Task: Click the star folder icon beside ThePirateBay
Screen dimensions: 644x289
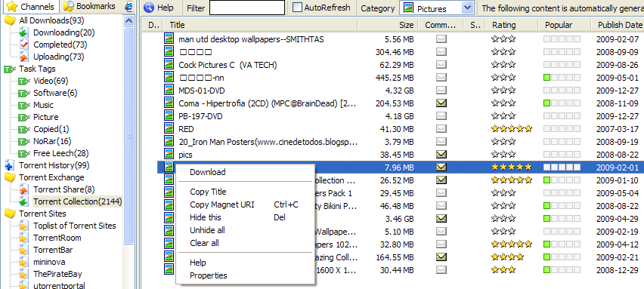Action: tap(24, 274)
